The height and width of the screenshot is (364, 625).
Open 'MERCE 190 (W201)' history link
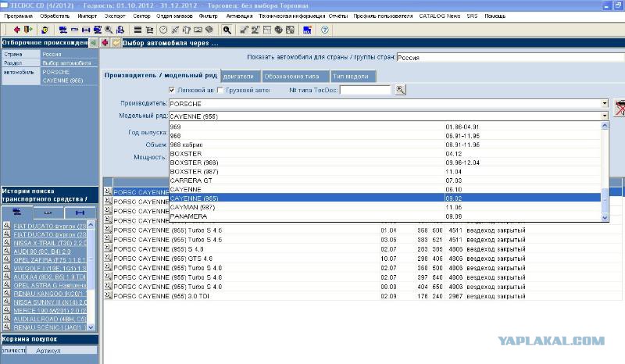click(x=49, y=311)
